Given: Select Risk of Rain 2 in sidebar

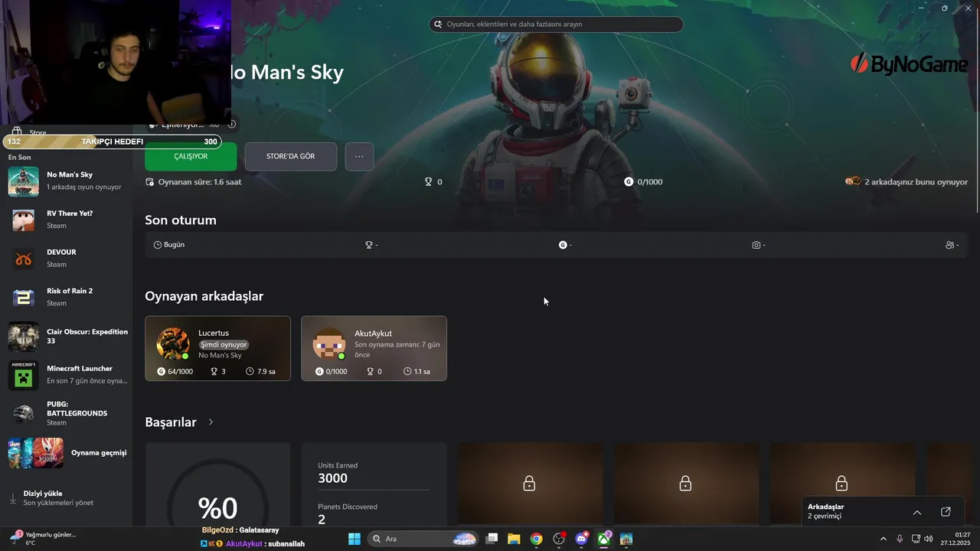Looking at the screenshot, I should [x=67, y=297].
